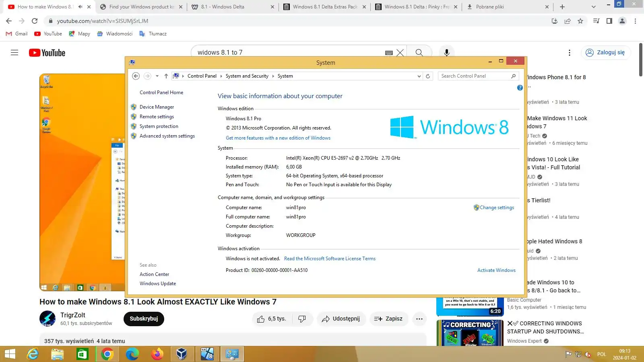644x362 pixels.
Task: Launch Windows Store from the taskbar
Action: [83, 354]
